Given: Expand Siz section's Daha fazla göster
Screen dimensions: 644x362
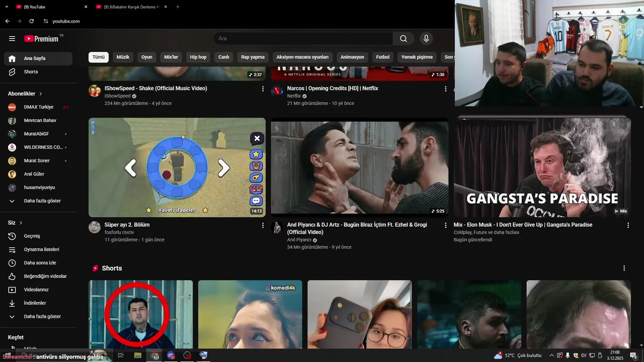Looking at the screenshot, I should 38,317.
